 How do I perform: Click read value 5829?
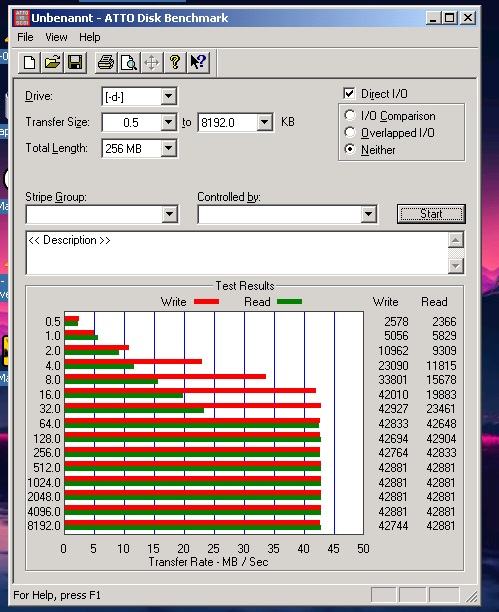click(444, 336)
